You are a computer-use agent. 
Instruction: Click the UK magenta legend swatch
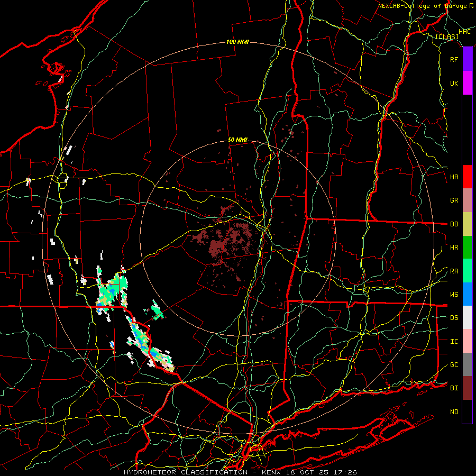tap(467, 83)
